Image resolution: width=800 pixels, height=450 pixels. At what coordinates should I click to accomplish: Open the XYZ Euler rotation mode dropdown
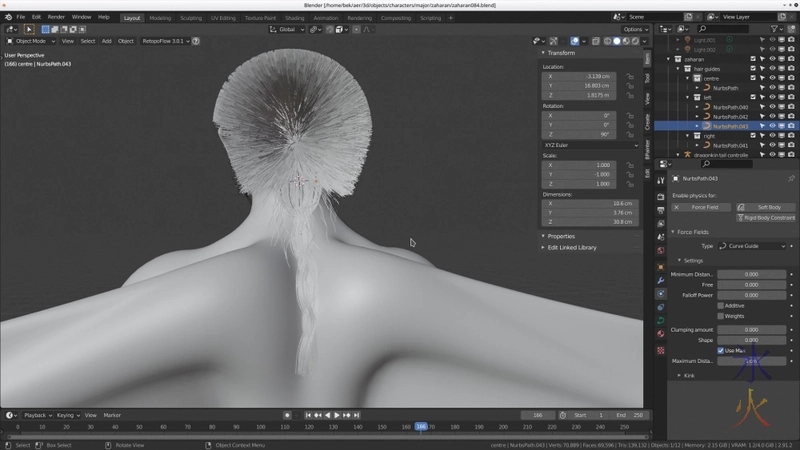590,145
